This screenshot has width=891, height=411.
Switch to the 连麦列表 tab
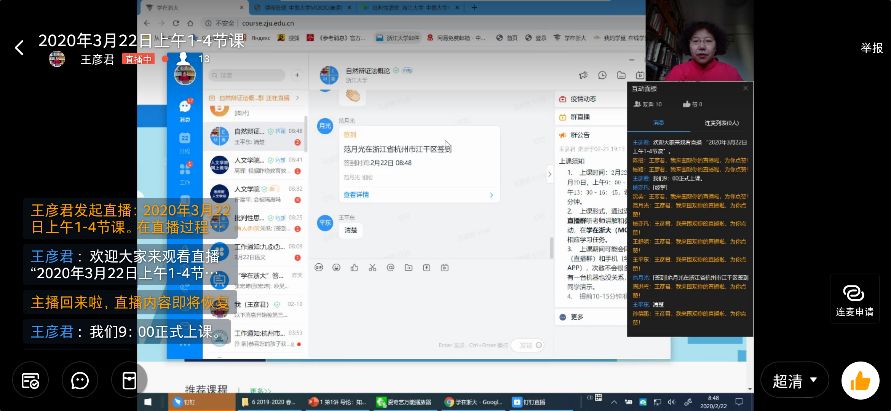coord(722,123)
